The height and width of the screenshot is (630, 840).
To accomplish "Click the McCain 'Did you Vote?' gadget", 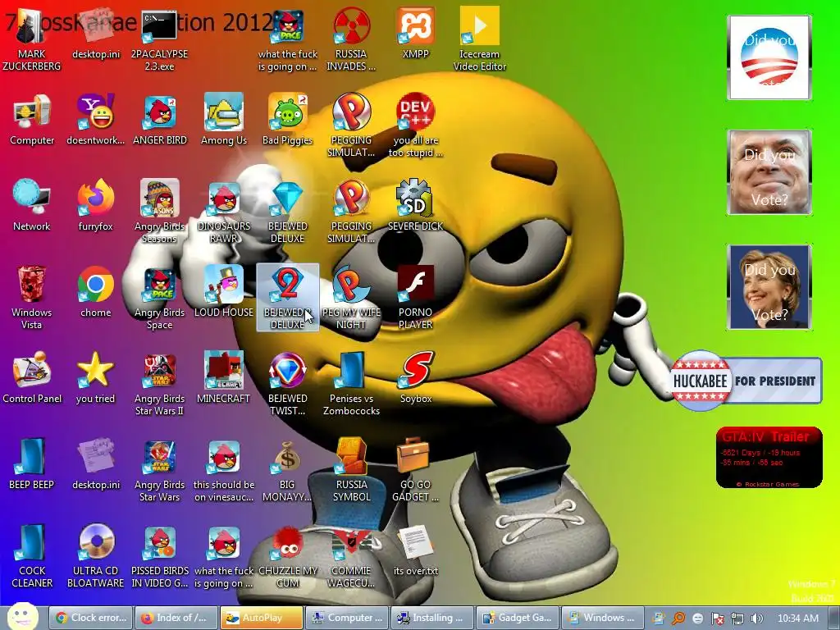I will [x=769, y=172].
